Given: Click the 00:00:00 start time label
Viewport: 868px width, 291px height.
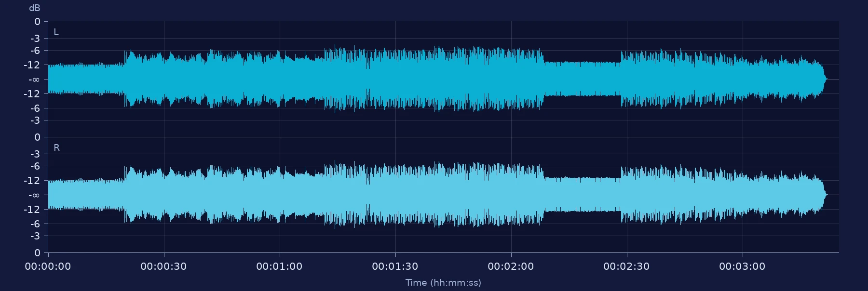Looking at the screenshot, I should click(48, 266).
